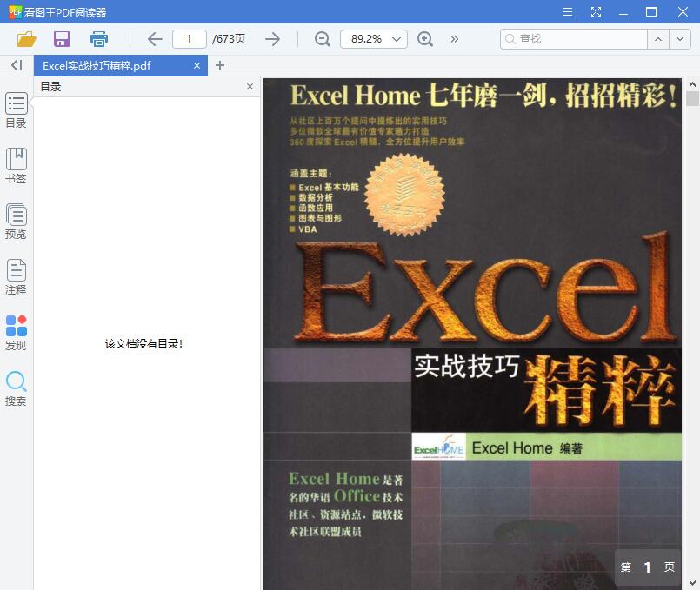Open the 书签 bookmarks sidebar
700x590 pixels.
tap(16, 166)
